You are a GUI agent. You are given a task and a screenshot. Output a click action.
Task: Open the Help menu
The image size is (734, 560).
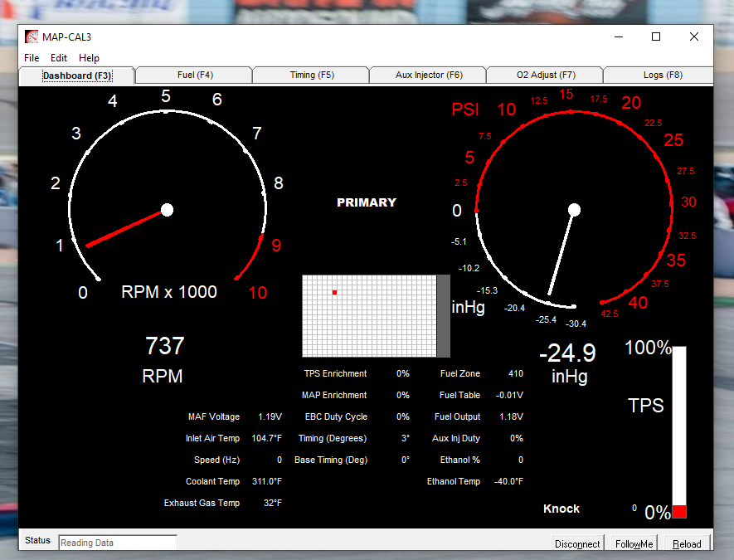(x=89, y=58)
